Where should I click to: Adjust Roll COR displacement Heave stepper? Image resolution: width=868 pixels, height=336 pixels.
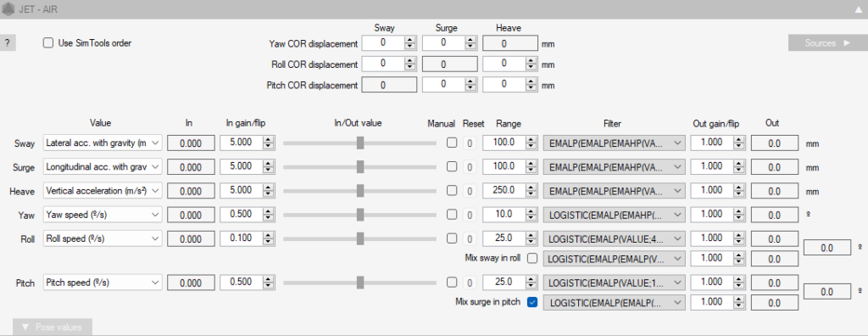point(531,64)
